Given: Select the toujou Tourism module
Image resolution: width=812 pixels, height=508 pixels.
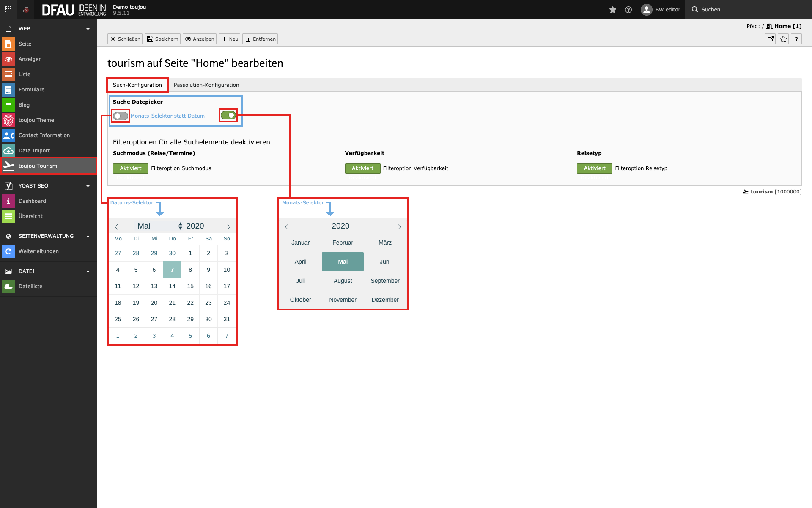Looking at the screenshot, I should pos(38,166).
